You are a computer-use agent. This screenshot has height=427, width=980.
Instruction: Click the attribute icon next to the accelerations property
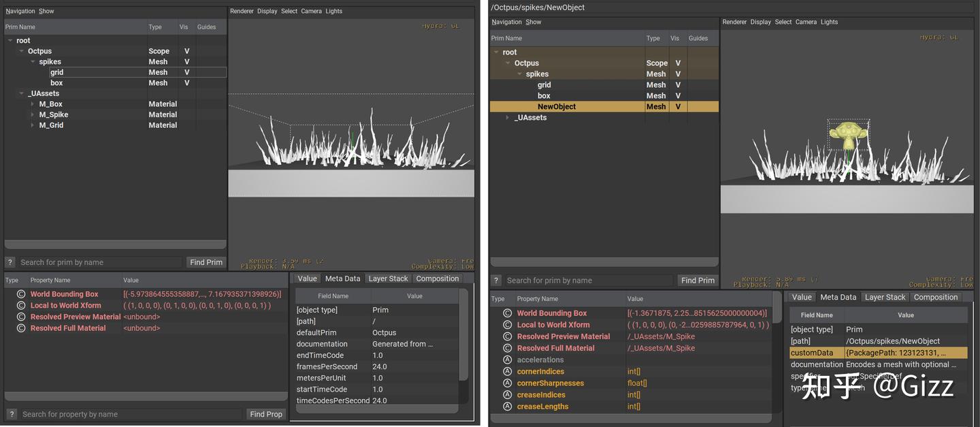coord(507,360)
